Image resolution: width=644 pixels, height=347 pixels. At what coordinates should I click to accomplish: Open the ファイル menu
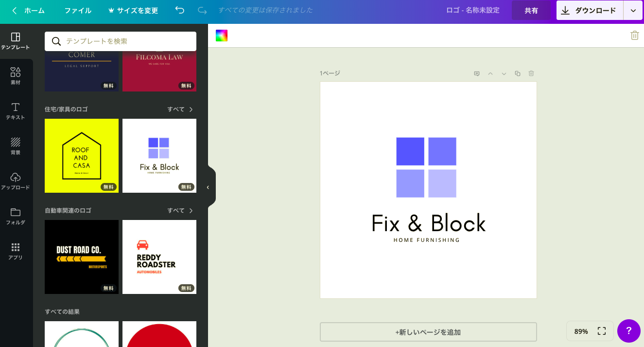(78, 10)
